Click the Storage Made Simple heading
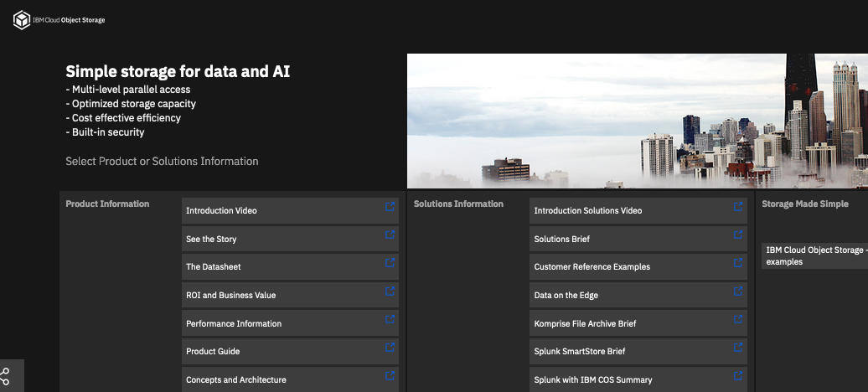Image resolution: width=868 pixels, height=392 pixels. (805, 204)
